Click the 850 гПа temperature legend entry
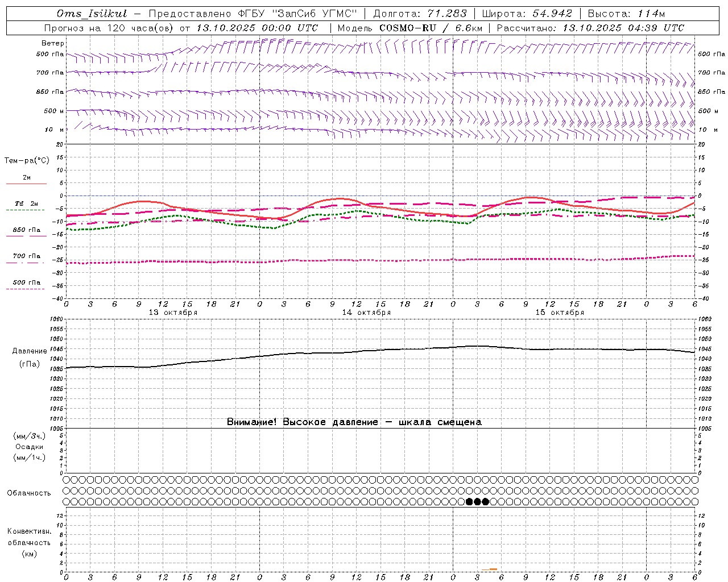 point(27,230)
